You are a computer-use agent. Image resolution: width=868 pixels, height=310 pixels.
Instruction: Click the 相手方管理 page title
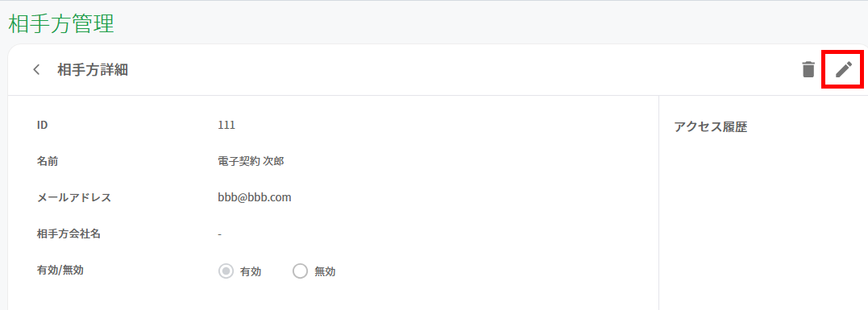[61, 24]
